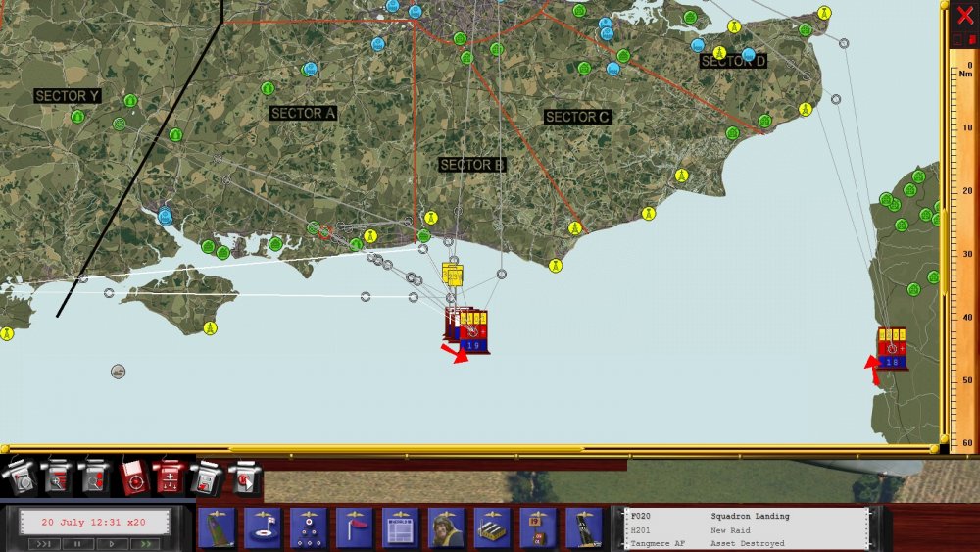Image resolution: width=980 pixels, height=552 pixels.
Task: Click the zoom-out magnifier telephone icon
Action: tap(94, 478)
